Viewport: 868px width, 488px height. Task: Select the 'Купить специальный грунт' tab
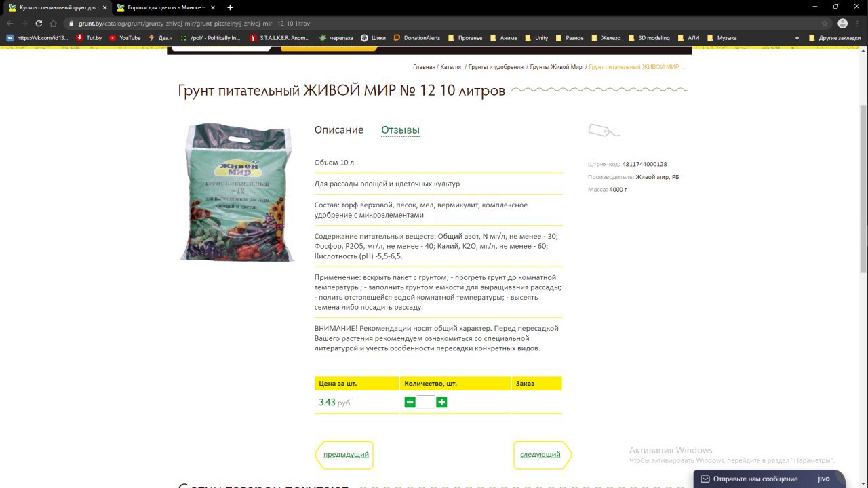[57, 7]
